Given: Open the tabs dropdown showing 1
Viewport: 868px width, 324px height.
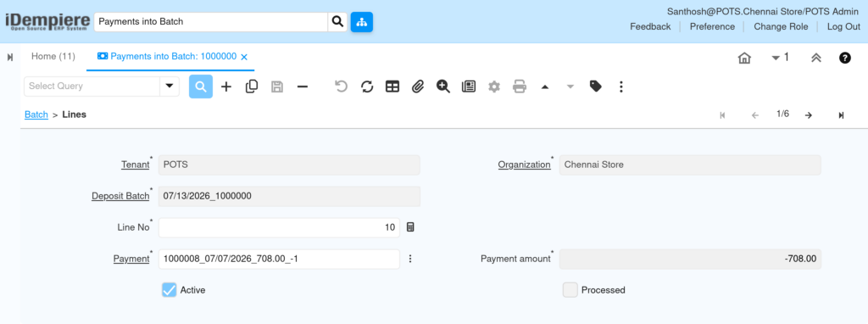Looking at the screenshot, I should click(780, 57).
